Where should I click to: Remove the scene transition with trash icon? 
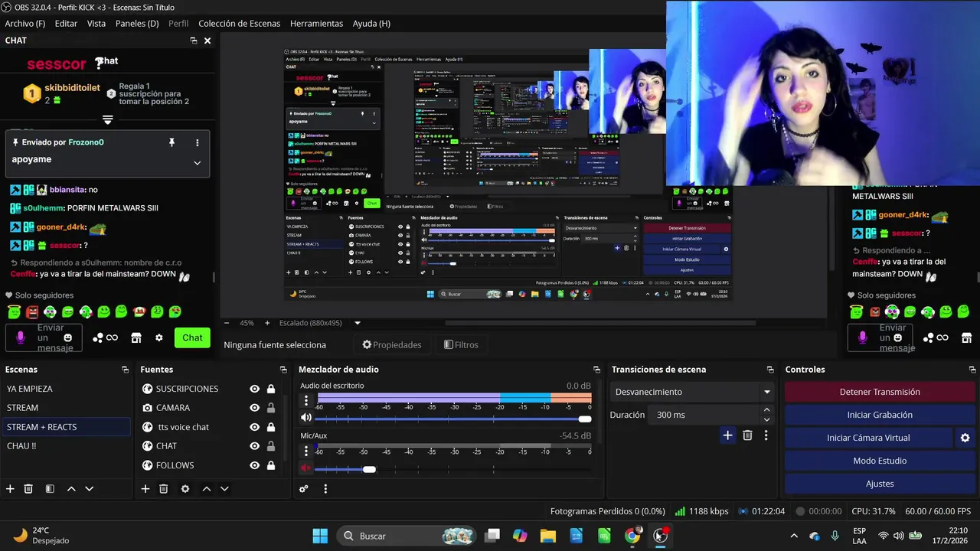(x=747, y=435)
